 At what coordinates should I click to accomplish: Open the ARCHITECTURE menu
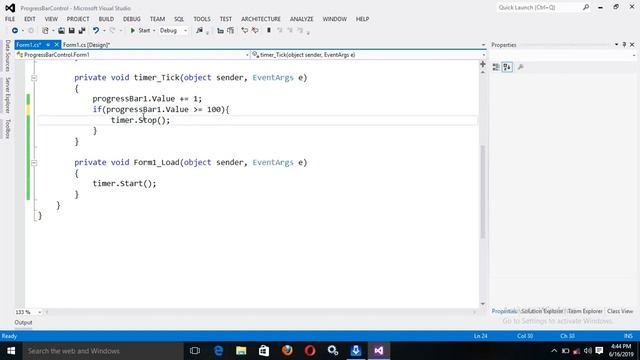click(x=261, y=19)
